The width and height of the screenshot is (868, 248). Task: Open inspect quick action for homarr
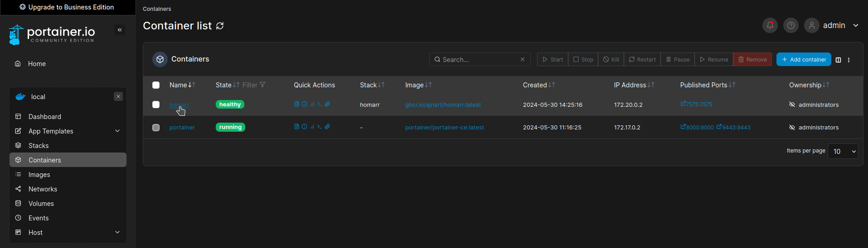(304, 104)
